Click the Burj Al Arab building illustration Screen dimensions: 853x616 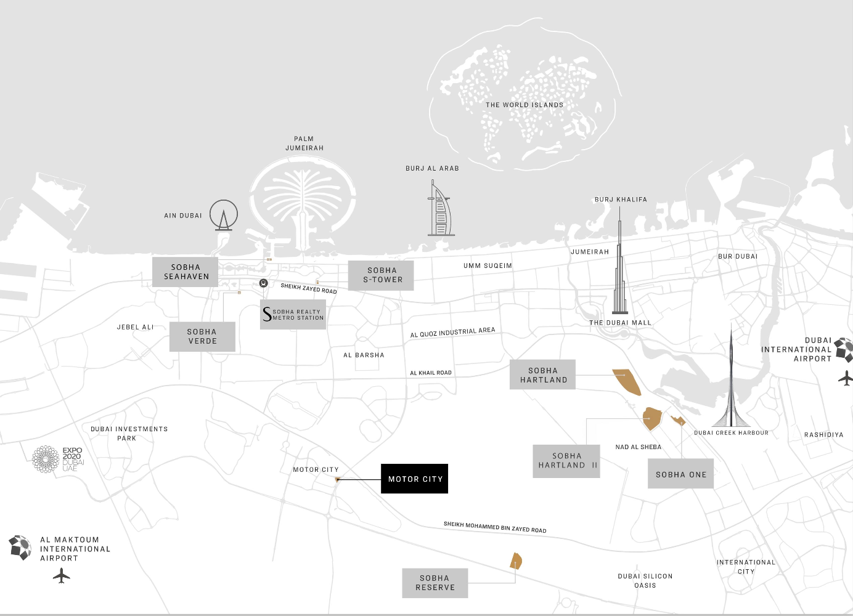click(x=441, y=208)
